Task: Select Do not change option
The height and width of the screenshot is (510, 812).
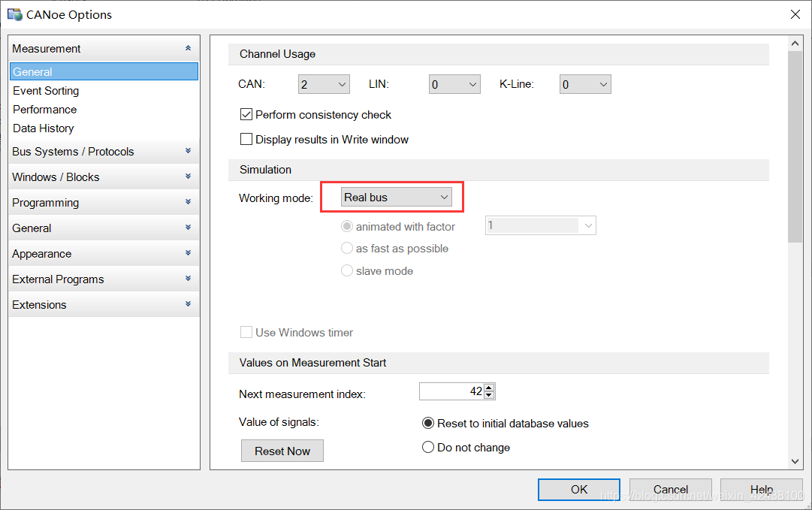Action: tap(427, 448)
